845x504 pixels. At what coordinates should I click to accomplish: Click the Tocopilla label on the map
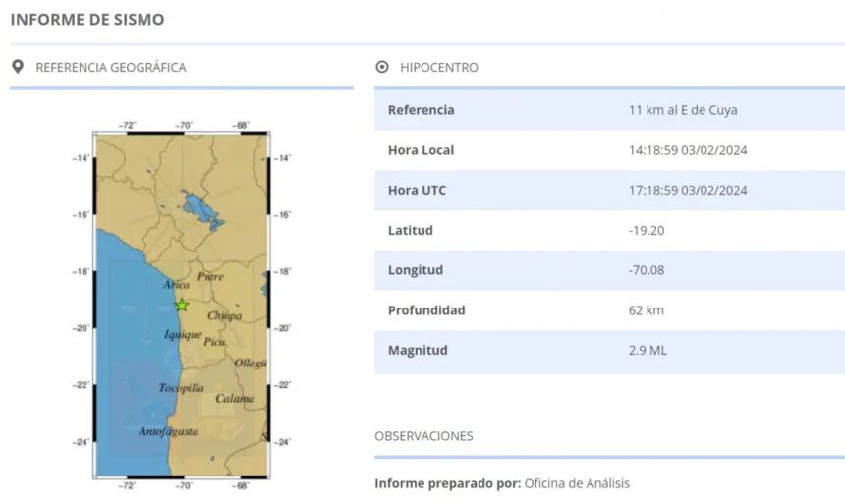point(182,388)
